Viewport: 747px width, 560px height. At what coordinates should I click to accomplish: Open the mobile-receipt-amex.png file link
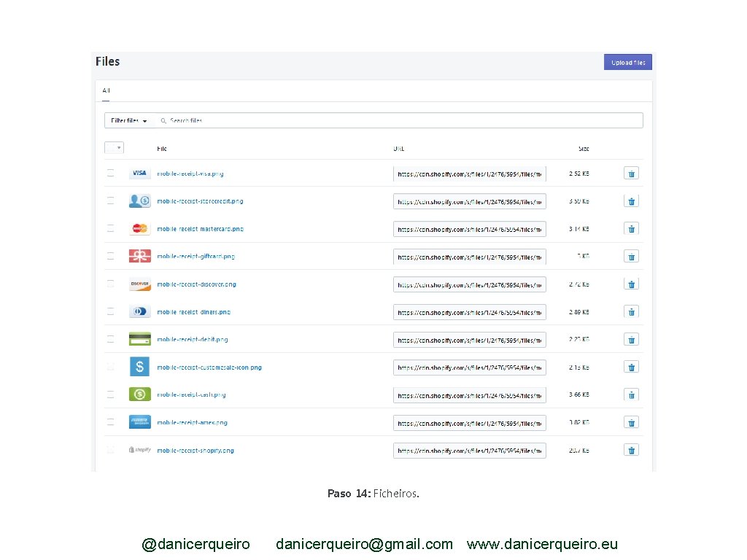tap(192, 422)
